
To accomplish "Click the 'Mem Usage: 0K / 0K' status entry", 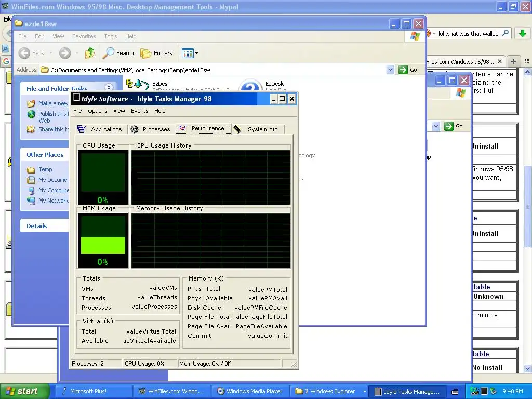I will click(x=229, y=363).
